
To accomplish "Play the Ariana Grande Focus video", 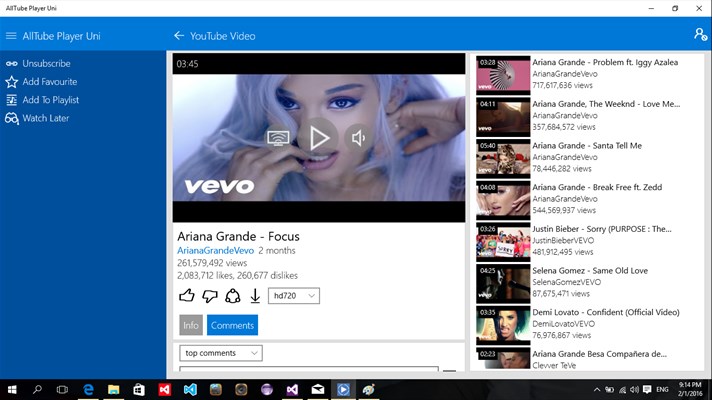I will pos(318,138).
